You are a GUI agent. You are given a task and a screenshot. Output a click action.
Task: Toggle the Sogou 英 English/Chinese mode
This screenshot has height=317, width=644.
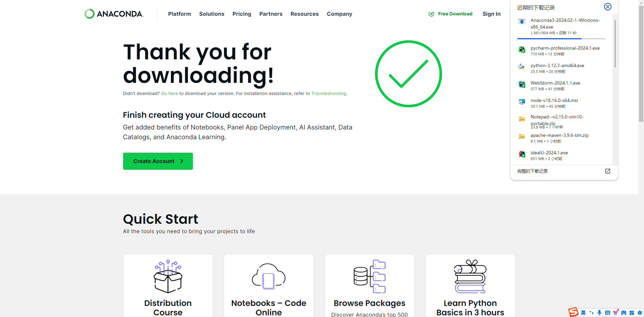pyautogui.click(x=583, y=313)
